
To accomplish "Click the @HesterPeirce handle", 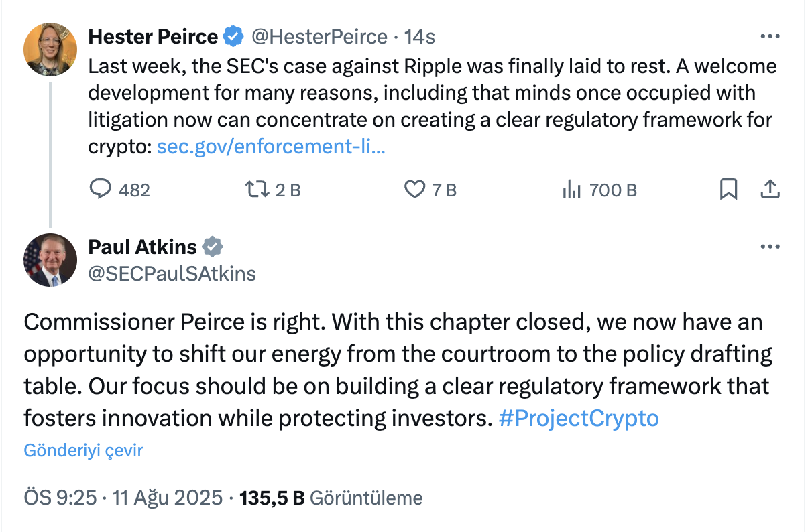I will pyautogui.click(x=319, y=36).
